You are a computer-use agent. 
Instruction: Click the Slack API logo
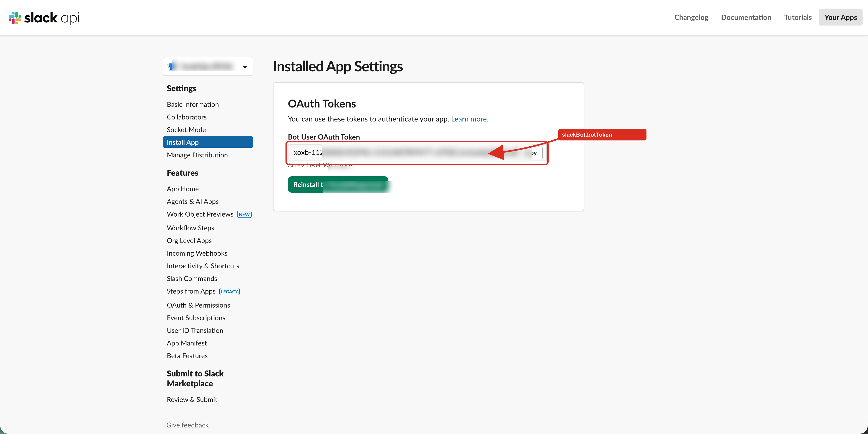44,18
